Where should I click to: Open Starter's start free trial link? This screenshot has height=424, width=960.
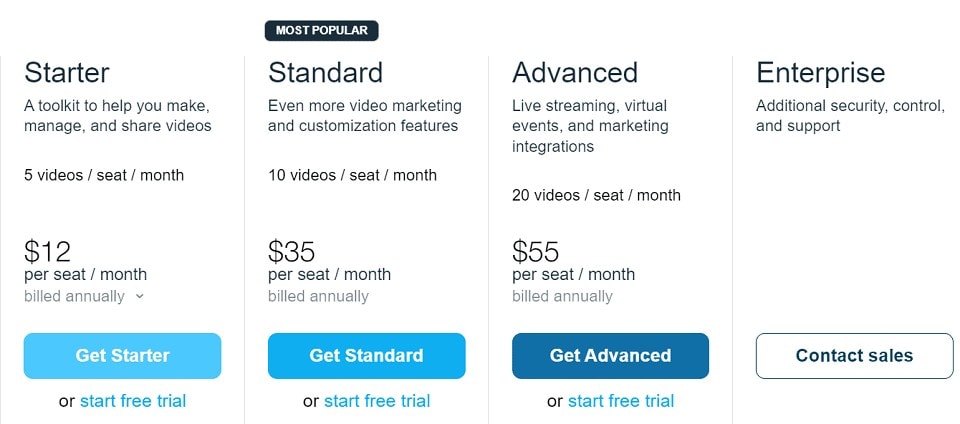133,401
